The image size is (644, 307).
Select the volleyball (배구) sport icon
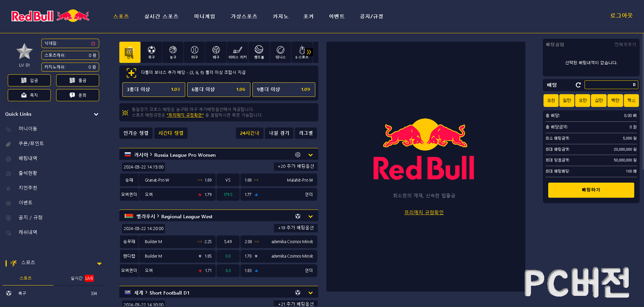point(216,52)
